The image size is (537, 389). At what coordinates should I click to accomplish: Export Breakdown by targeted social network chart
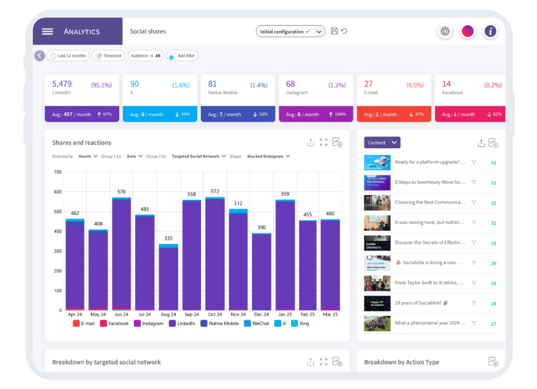point(310,362)
